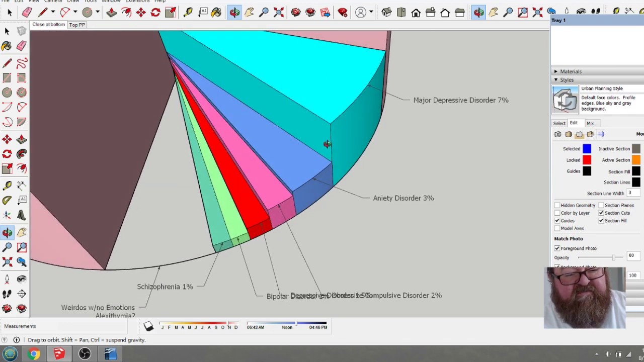Click the user account sign-in button
The image size is (644, 362).
coord(361,12)
